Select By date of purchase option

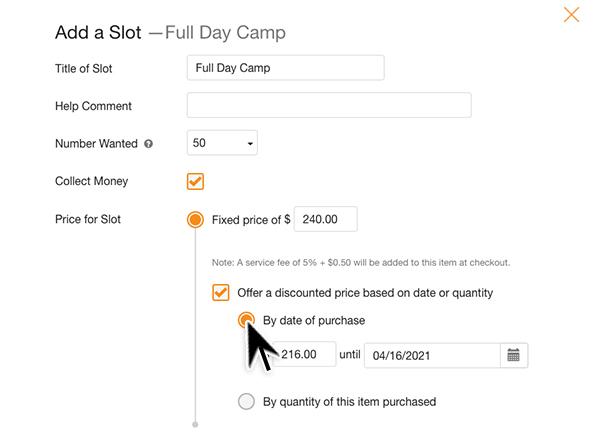tap(246, 321)
